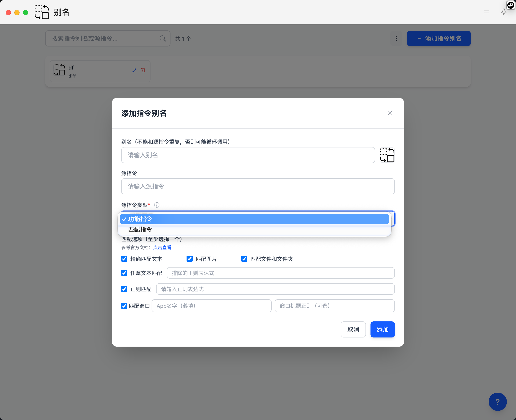This screenshot has height=420, width=516.
Task: Click the 添加 button to confirm
Action: [382, 329]
